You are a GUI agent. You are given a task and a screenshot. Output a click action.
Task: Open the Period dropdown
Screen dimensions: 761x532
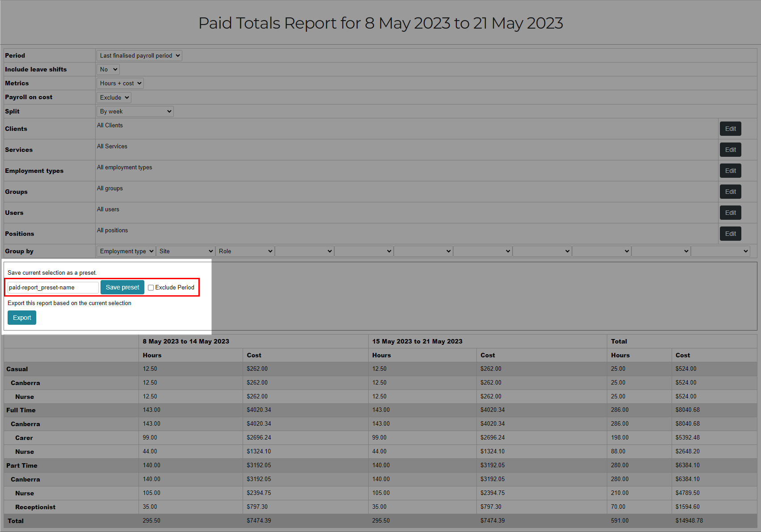coord(139,55)
